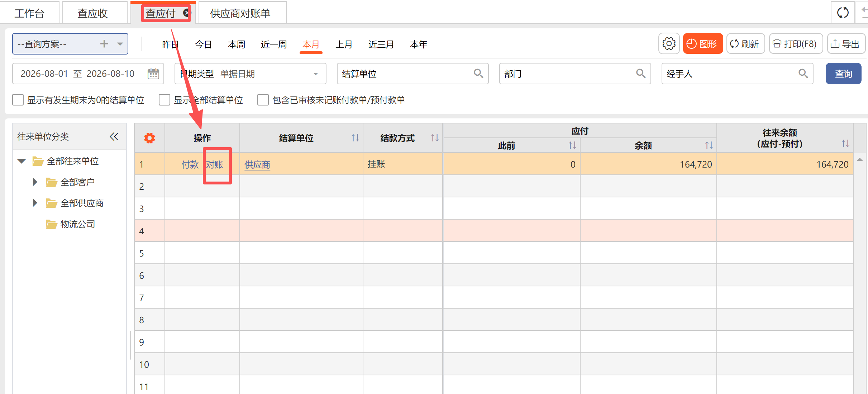
Task: Click the refresh icon at top right
Action: click(843, 13)
